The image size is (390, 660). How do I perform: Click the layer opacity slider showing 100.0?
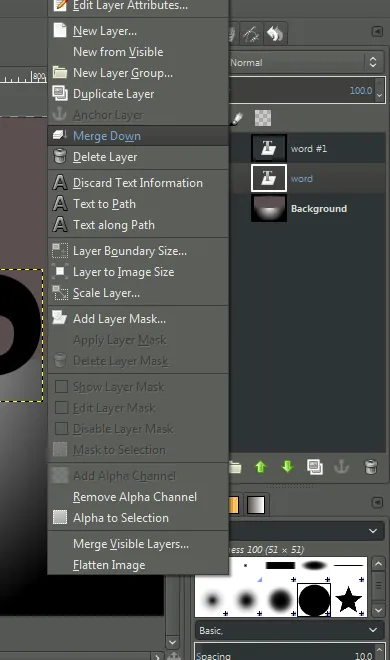302,90
